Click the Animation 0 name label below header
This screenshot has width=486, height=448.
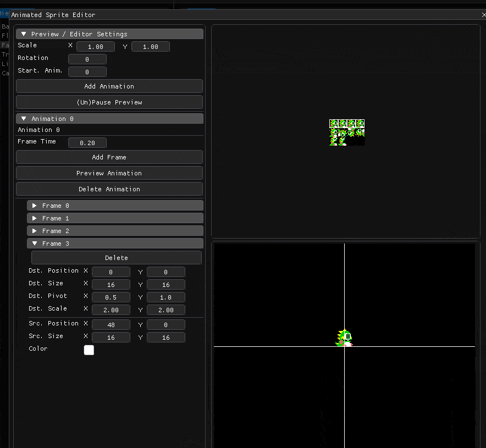tap(38, 130)
